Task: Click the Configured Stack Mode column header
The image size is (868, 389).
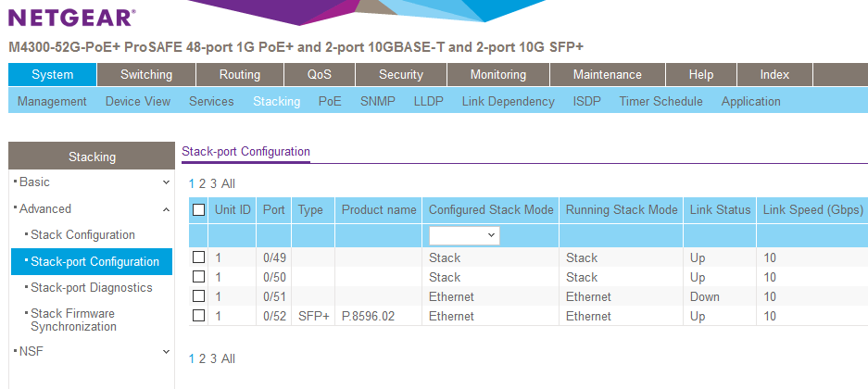Action: (x=491, y=209)
